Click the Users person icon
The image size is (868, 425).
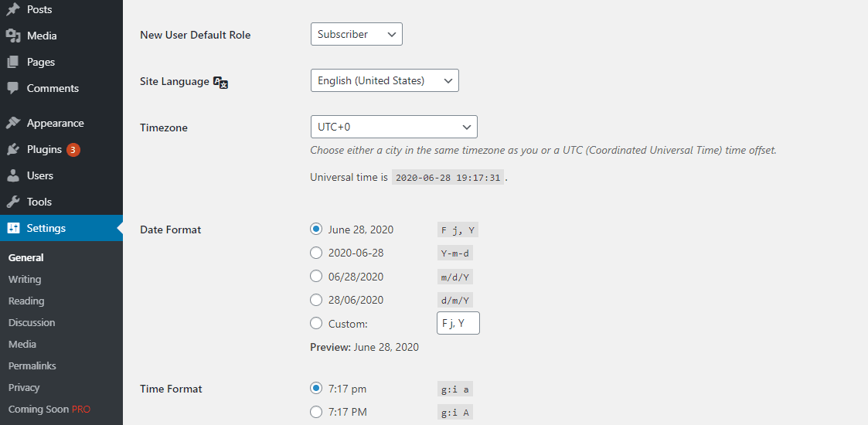click(x=13, y=175)
